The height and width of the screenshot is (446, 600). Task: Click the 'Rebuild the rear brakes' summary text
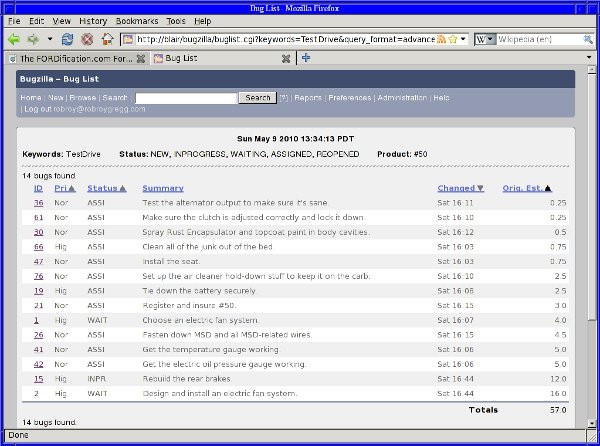(x=187, y=379)
